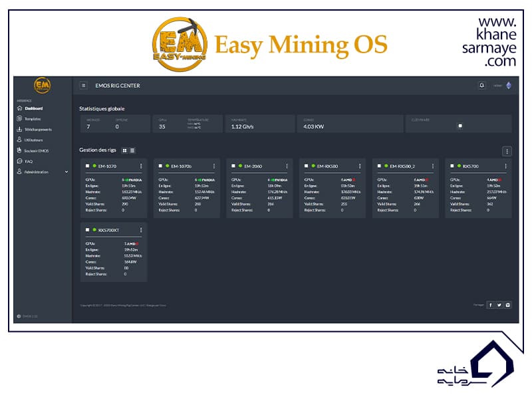Screen dimensions: 532x399
Task: Select the RX5700 rig checkbox
Action: tap(452, 166)
